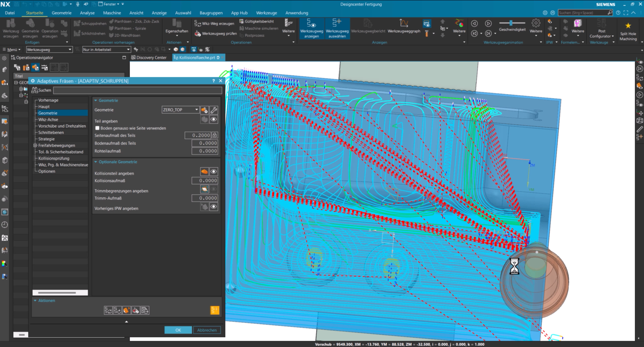Click Werkzeugweg auswählen ribbon button
Screen dimensions: 644x347
[x=337, y=28]
